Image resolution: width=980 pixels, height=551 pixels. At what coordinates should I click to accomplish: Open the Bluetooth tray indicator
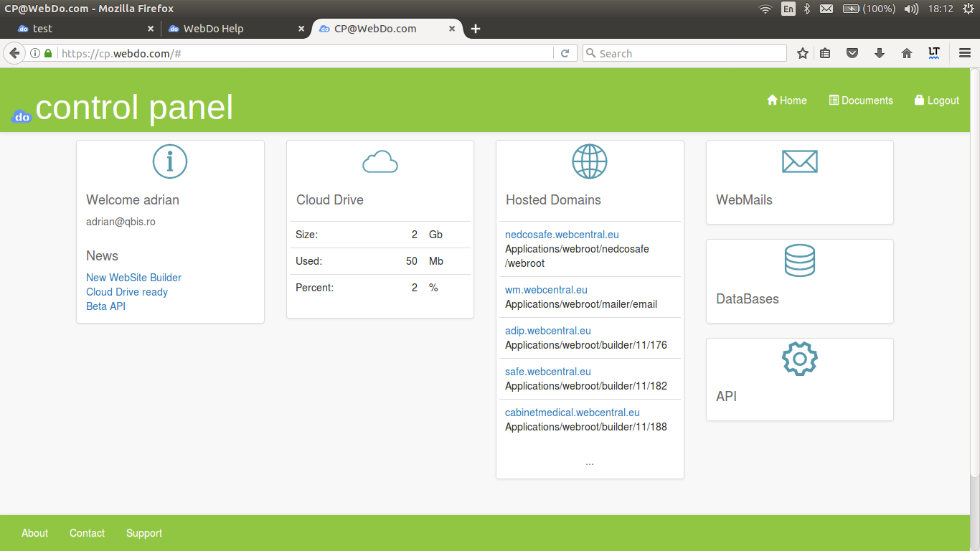point(807,9)
